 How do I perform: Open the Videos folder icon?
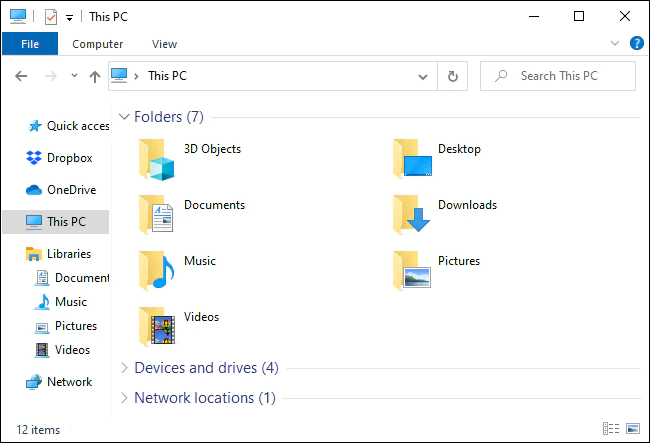coord(157,325)
